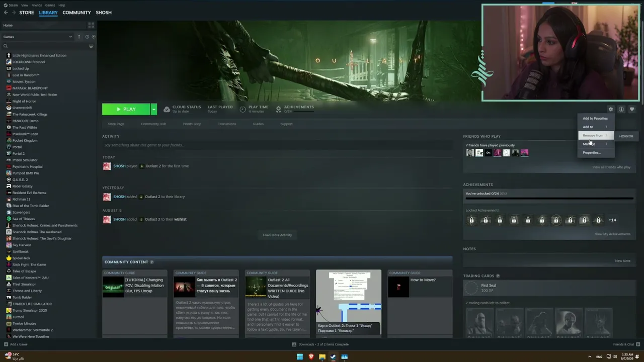Click the green PLAY button
The width and height of the screenshot is (644, 362).
(126, 109)
